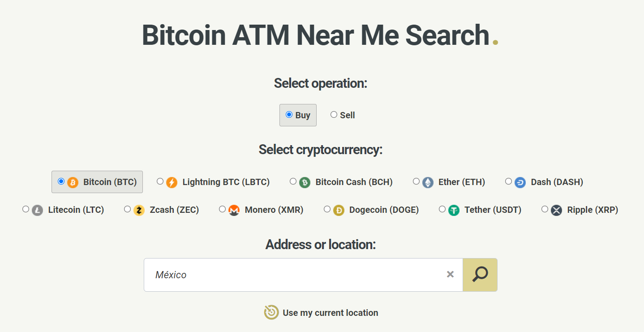Image resolution: width=644 pixels, height=332 pixels.
Task: Click the Ripple X icon
Action: pyautogui.click(x=556, y=210)
